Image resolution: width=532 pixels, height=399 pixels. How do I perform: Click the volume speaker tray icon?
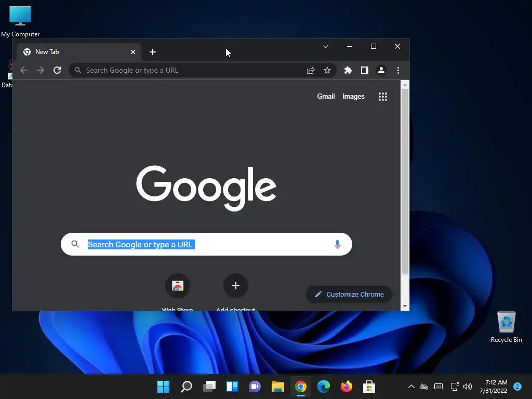tap(468, 387)
